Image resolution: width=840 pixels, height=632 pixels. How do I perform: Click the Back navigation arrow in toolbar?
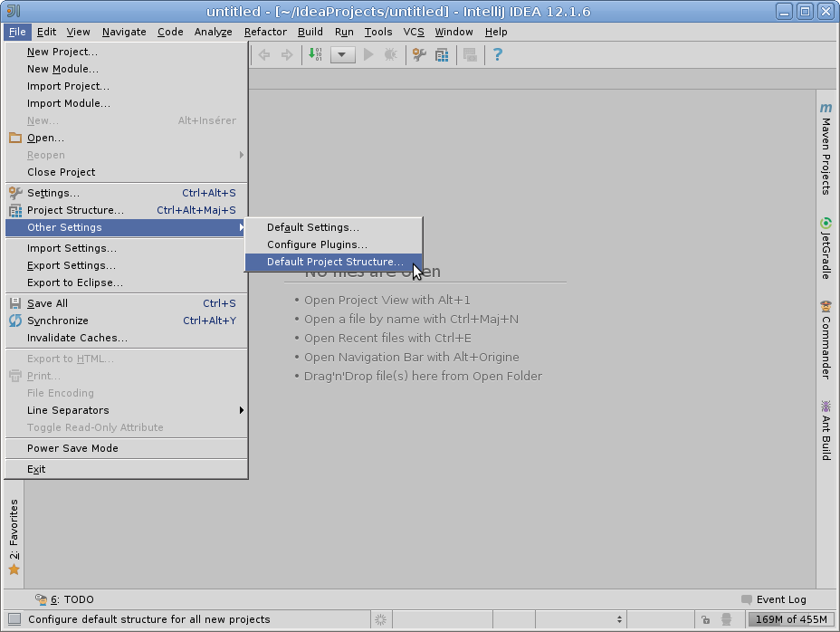click(x=264, y=54)
